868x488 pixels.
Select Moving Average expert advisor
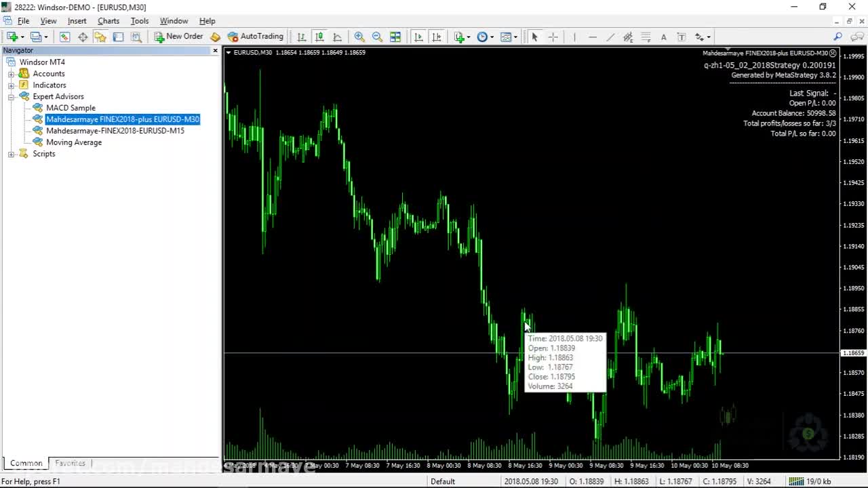pos(73,142)
